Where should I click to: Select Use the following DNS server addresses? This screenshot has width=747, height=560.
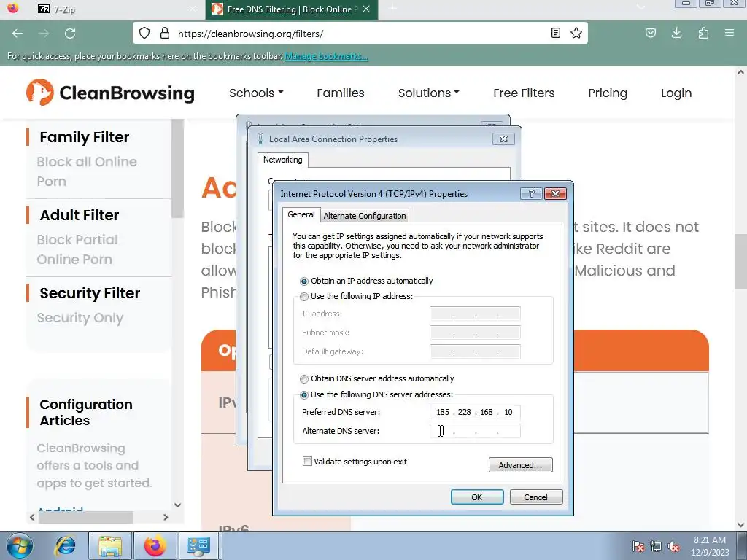(x=304, y=395)
